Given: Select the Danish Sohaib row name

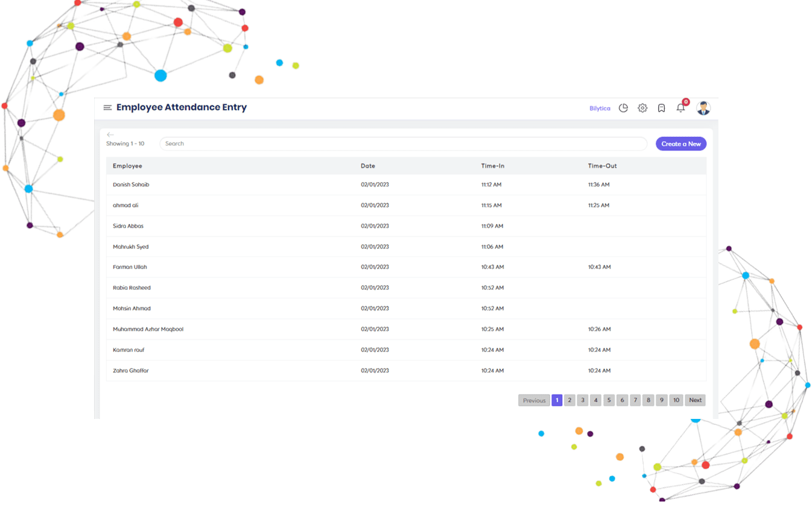Looking at the screenshot, I should click(x=131, y=184).
